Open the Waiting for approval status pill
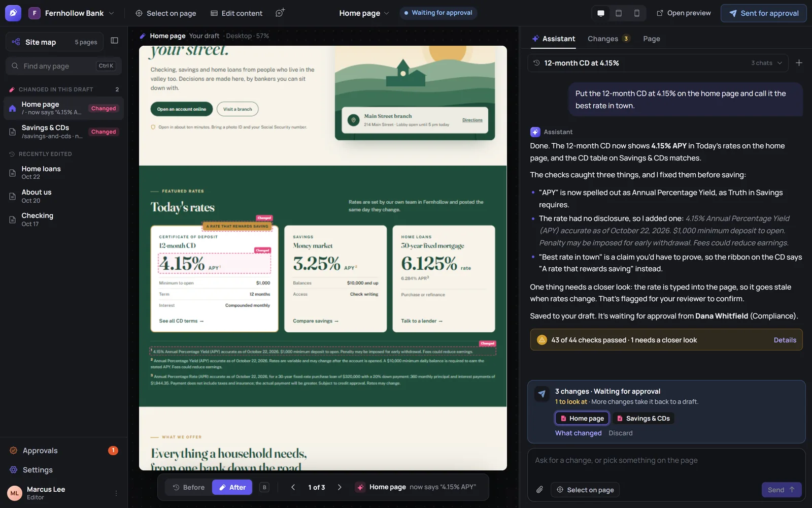The height and width of the screenshot is (508, 812). pos(438,13)
